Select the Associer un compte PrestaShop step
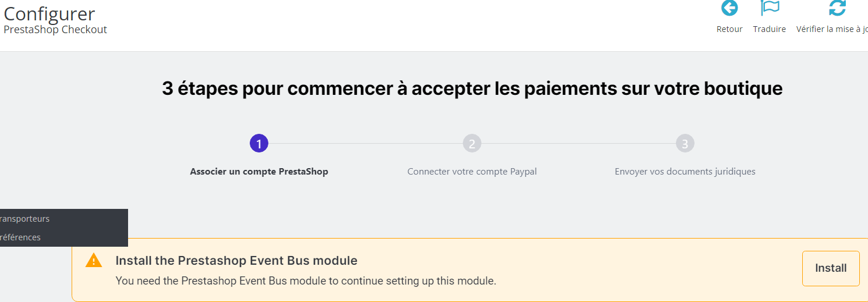 259,172
